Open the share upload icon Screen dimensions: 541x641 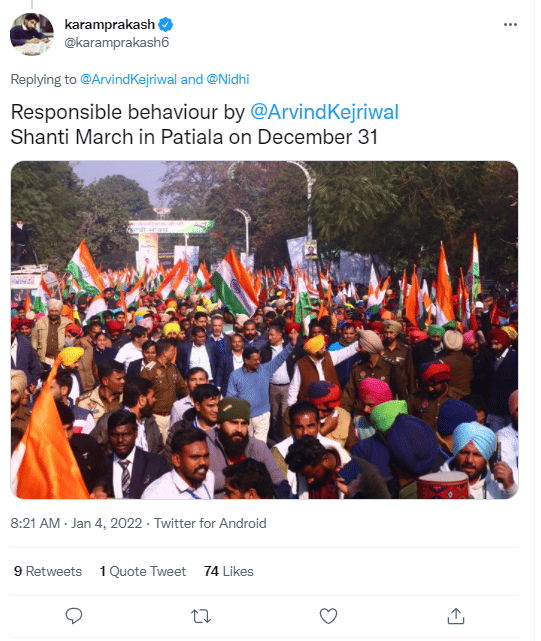click(456, 616)
